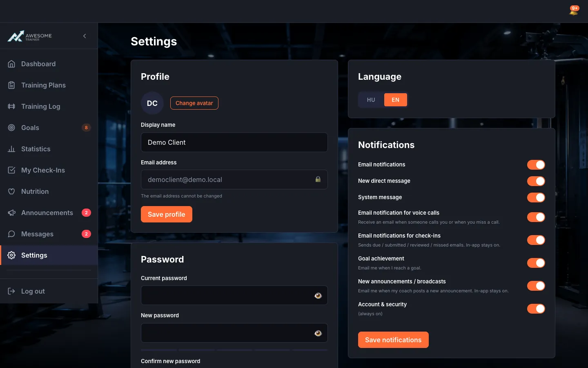Select Settings menu item
Image resolution: width=588 pixels, height=368 pixels.
(x=49, y=255)
